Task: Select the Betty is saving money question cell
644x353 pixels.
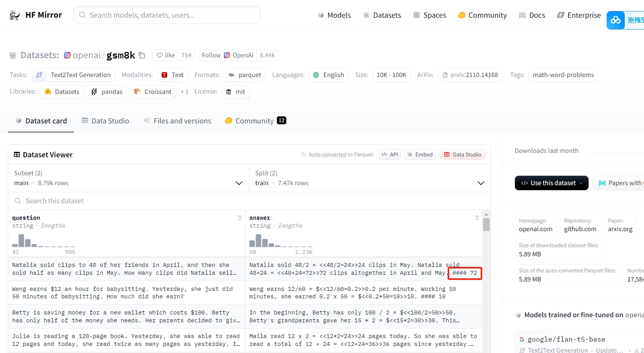Action: [x=126, y=316]
